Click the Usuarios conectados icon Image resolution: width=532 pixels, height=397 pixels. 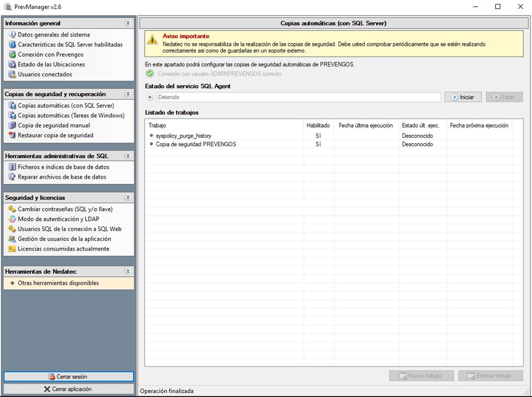(x=12, y=74)
